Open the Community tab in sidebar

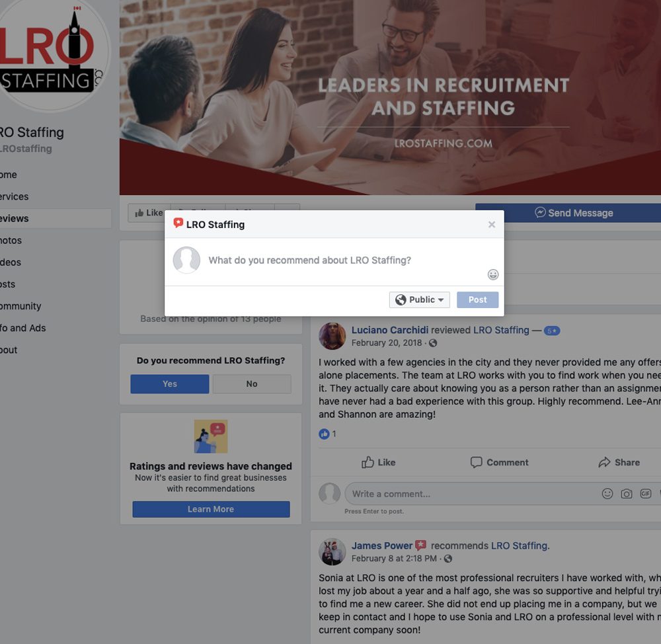21,306
